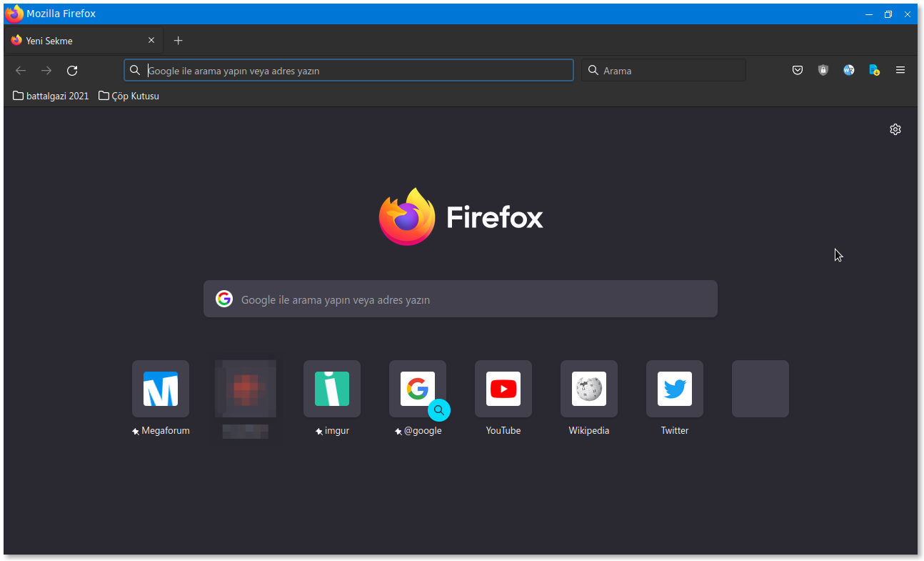Screen dimensions: 924x561
Task: Click Google logo in center search box
Action: 224,299
